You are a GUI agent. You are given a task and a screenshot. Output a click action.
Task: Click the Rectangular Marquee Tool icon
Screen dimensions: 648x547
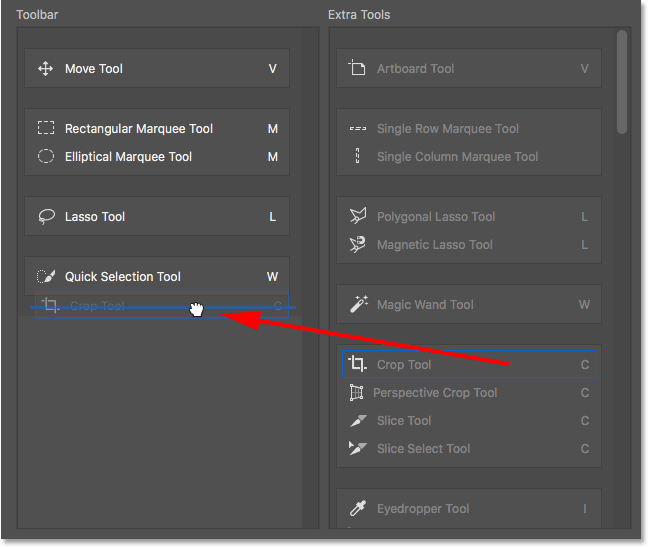46,128
